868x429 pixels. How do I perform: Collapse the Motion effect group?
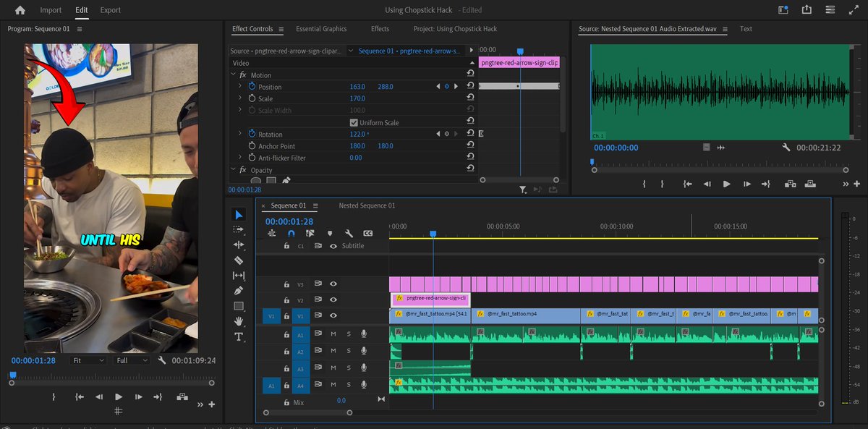tap(233, 75)
